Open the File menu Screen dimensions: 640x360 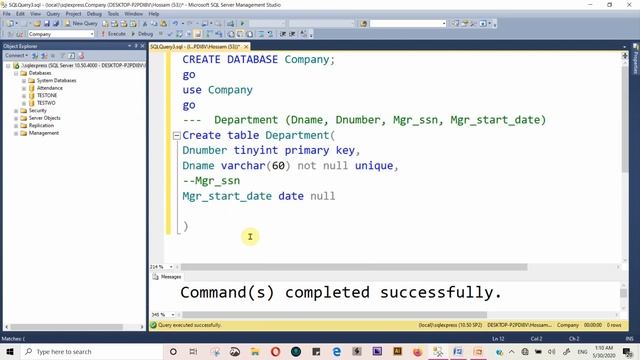pos(7,14)
